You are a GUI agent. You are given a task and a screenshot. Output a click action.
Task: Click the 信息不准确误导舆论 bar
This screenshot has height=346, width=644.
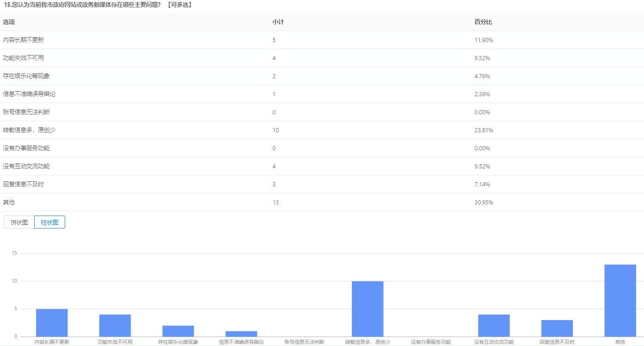(x=241, y=334)
